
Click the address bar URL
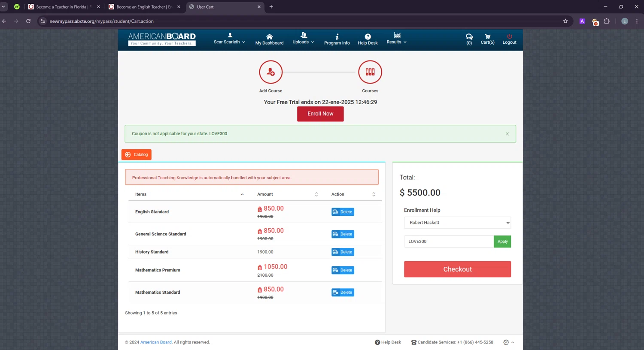pos(101,21)
